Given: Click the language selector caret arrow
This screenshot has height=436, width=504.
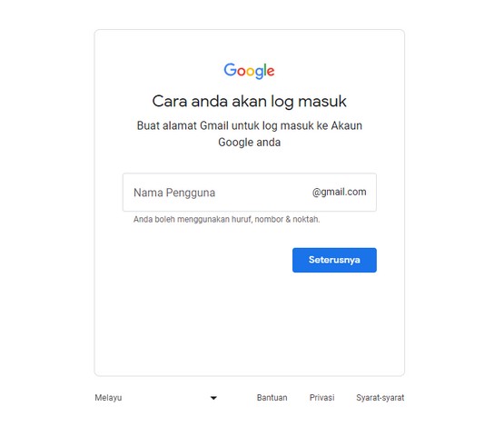Looking at the screenshot, I should click(x=213, y=398).
